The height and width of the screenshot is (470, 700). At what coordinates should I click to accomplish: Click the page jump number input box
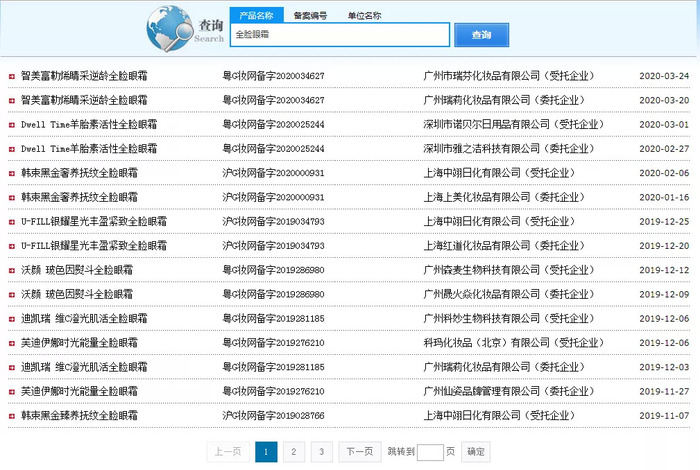[x=430, y=452]
